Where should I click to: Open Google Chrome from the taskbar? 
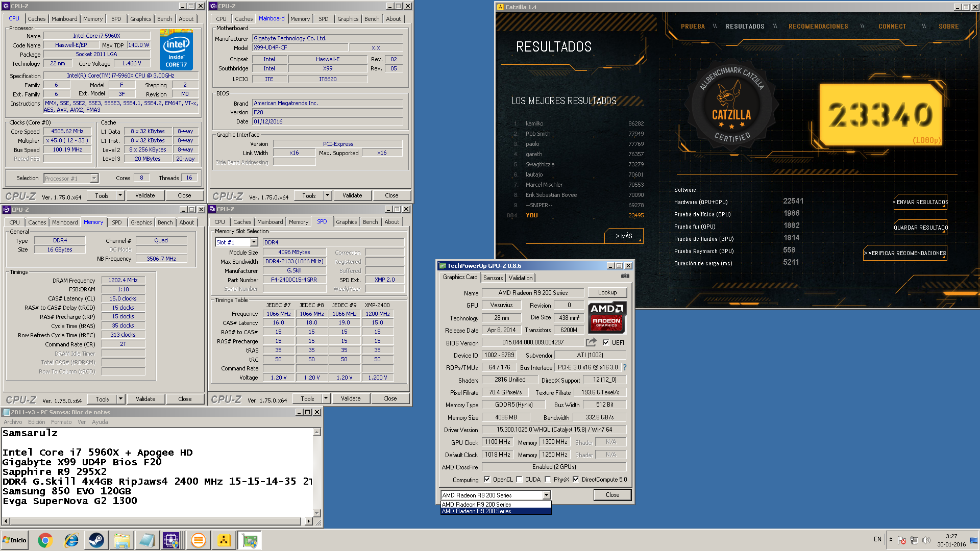45,540
